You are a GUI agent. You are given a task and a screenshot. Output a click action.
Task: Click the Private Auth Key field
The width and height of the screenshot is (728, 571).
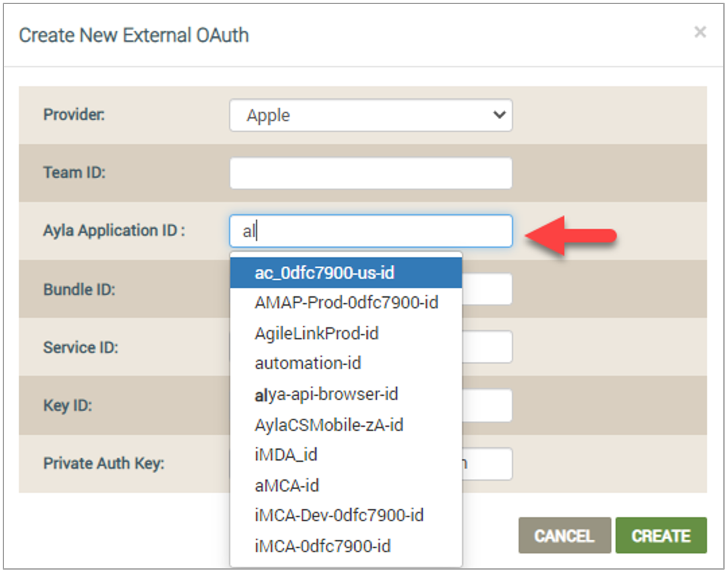click(488, 463)
